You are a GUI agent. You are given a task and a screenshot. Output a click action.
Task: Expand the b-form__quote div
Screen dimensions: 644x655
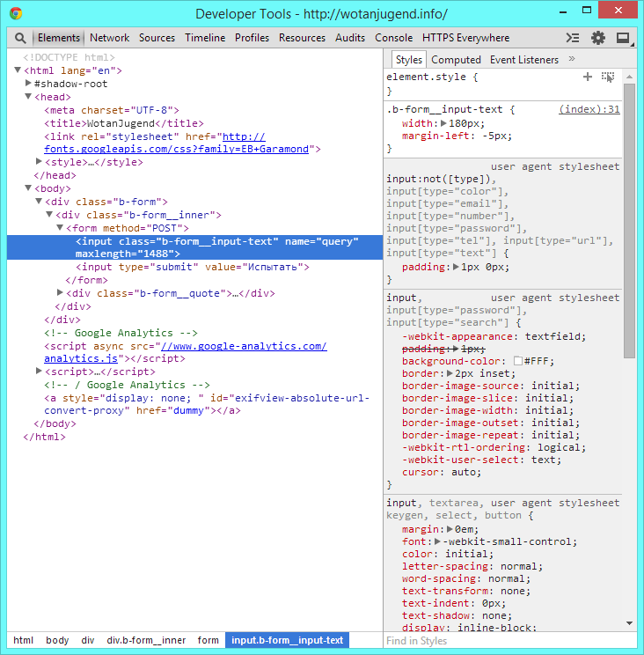tap(60, 293)
